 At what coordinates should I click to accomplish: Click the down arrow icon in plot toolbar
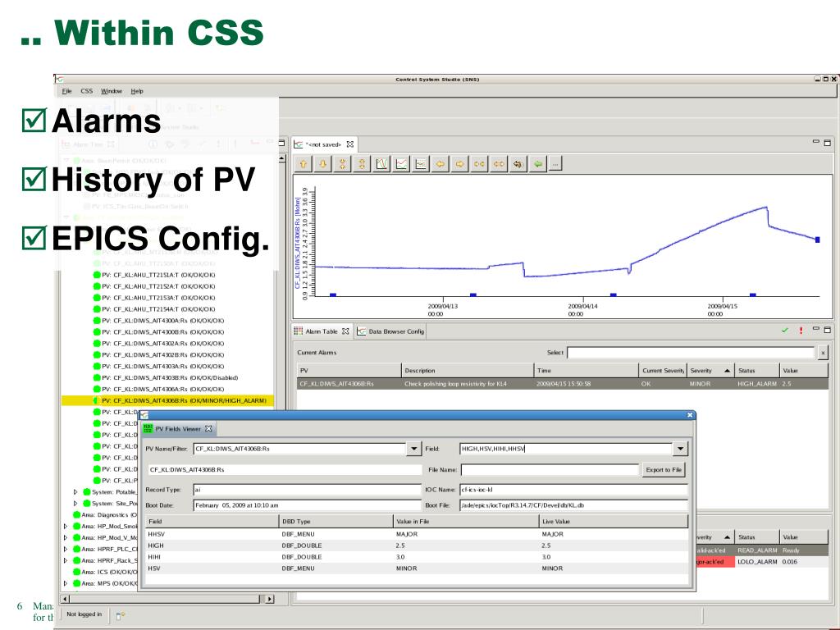[x=323, y=164]
